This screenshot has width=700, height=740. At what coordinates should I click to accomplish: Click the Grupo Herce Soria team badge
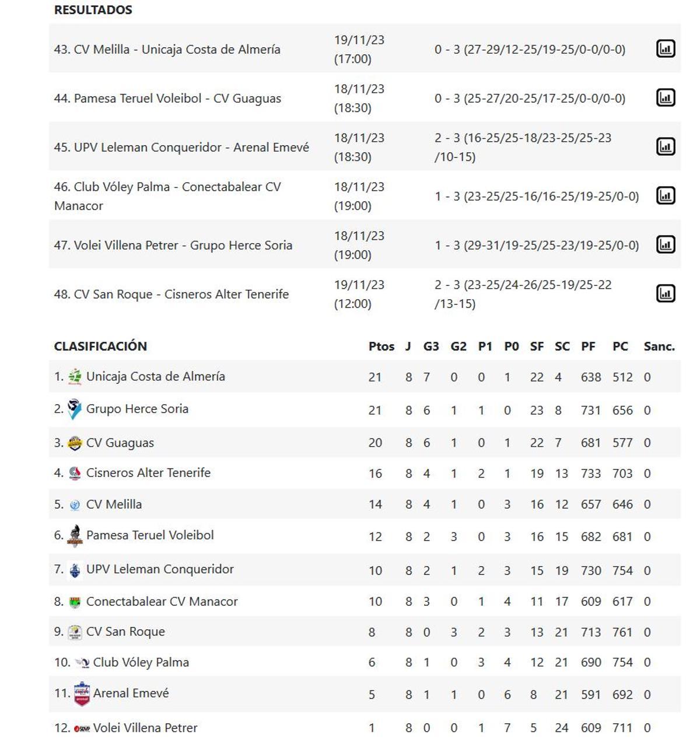(75, 409)
